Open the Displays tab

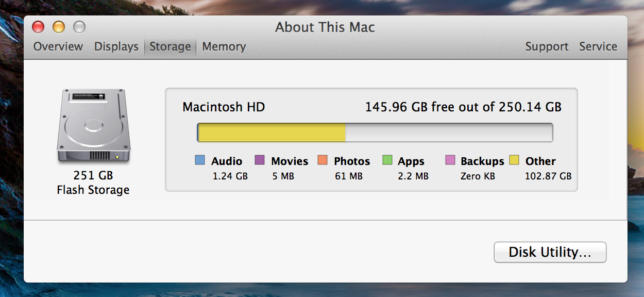click(116, 46)
